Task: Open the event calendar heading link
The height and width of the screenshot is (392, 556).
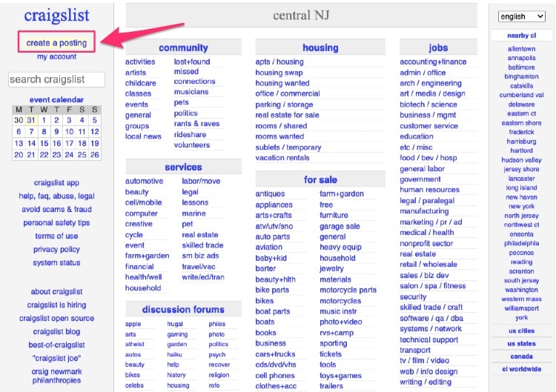Action: 56,99
